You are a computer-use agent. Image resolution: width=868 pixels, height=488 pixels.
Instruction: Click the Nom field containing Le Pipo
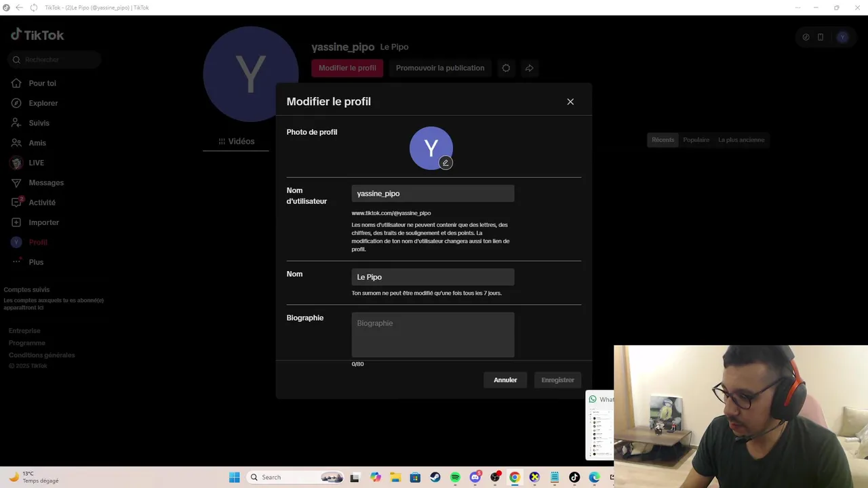tap(433, 277)
